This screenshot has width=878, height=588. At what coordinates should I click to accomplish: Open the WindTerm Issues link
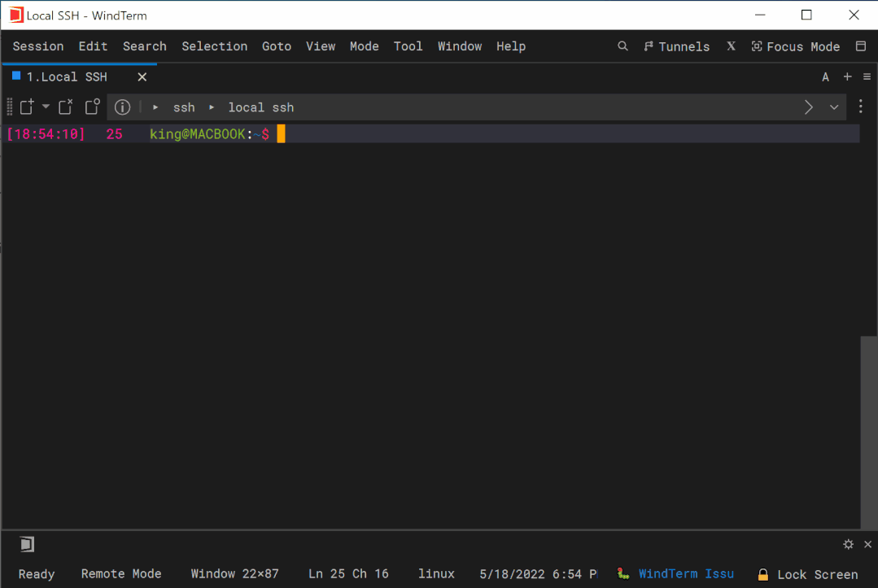686,574
